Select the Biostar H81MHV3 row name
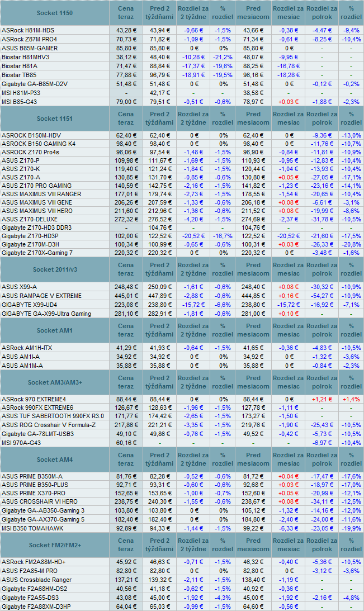The height and width of the screenshot is (611, 364). tap(25, 57)
